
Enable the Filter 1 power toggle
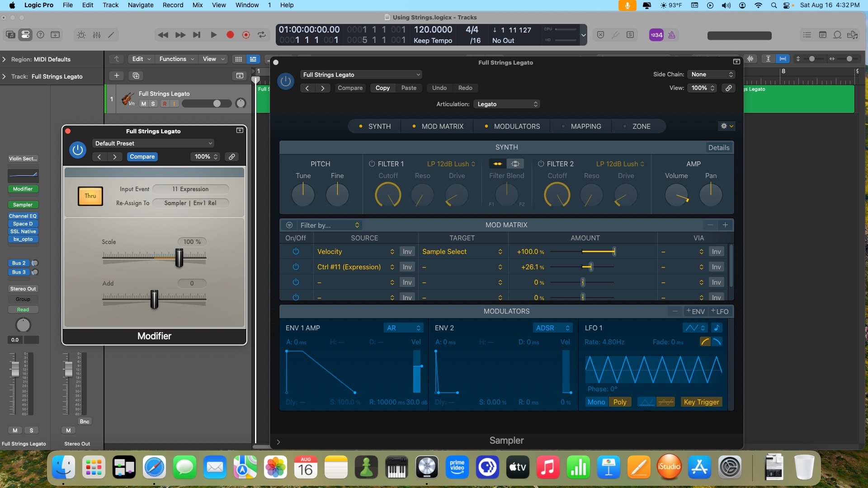[372, 164]
